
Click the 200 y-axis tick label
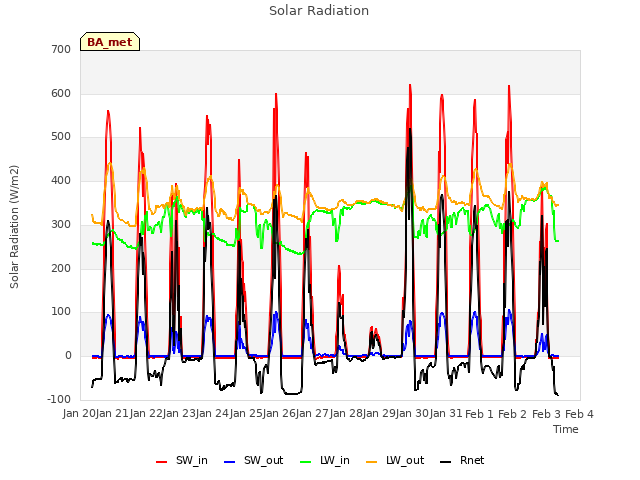click(x=61, y=268)
